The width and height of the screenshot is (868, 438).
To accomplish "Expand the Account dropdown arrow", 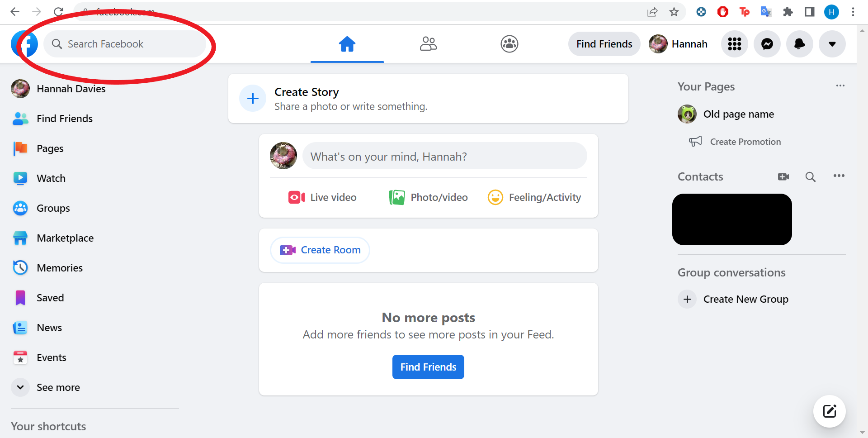I will click(x=832, y=44).
